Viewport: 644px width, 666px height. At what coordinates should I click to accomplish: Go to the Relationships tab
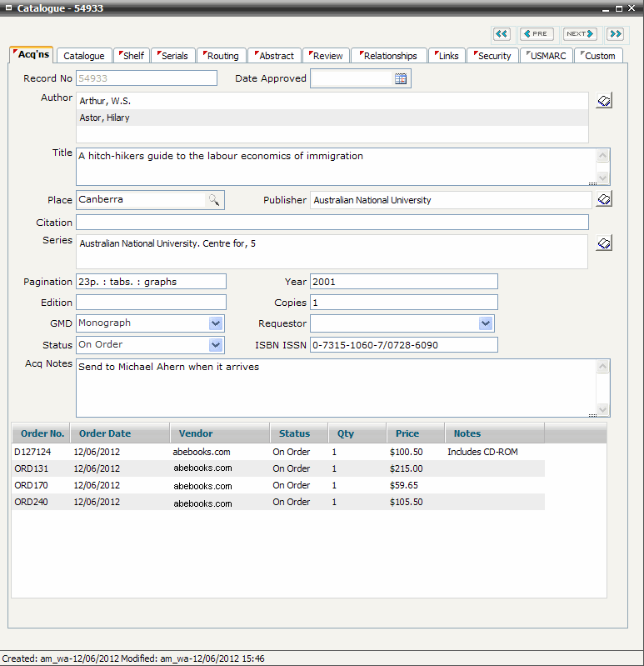tap(389, 56)
